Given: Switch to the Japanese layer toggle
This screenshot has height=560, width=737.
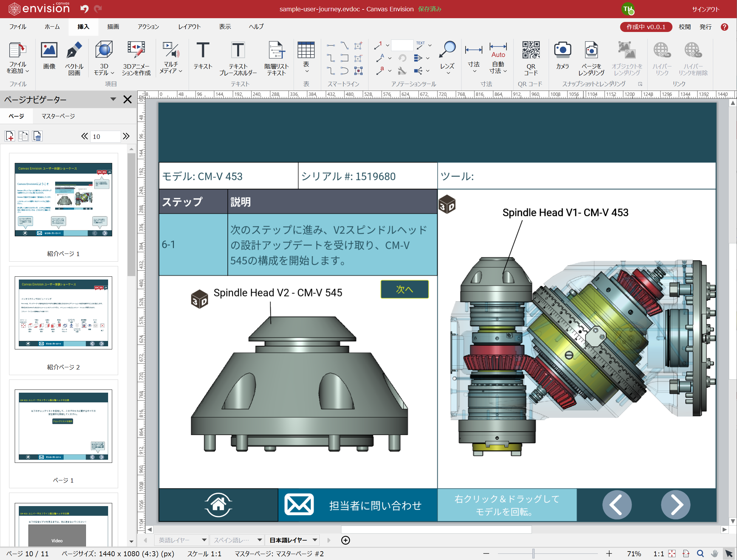Looking at the screenshot, I should (288, 540).
